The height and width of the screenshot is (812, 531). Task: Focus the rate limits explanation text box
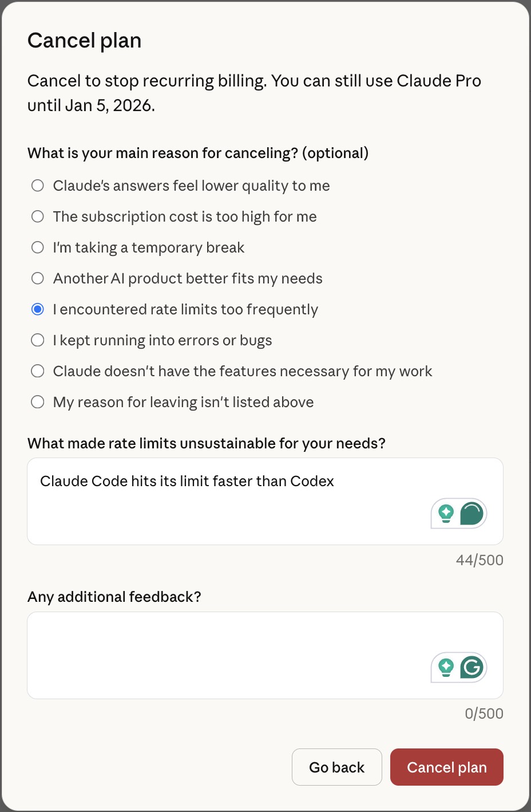[x=229, y=515]
